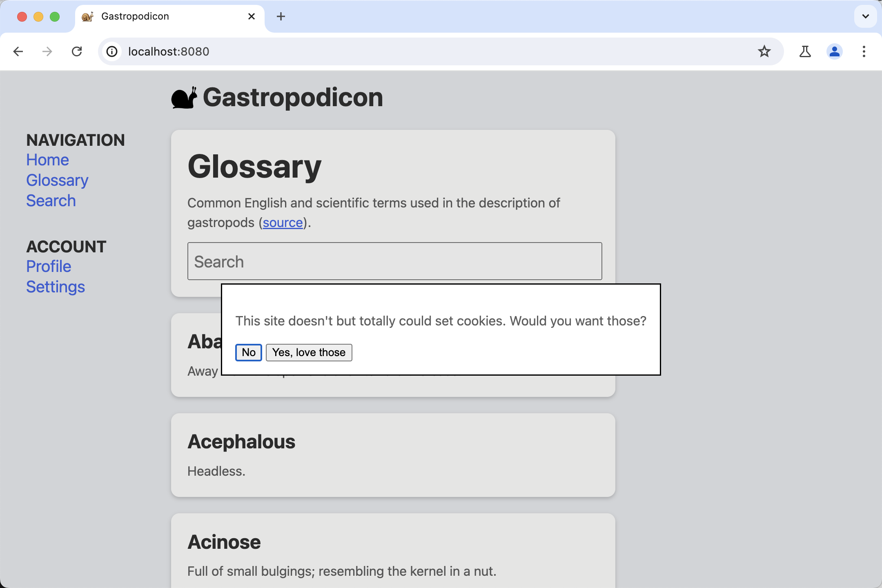Click the No button in cookie dialog

[249, 352]
